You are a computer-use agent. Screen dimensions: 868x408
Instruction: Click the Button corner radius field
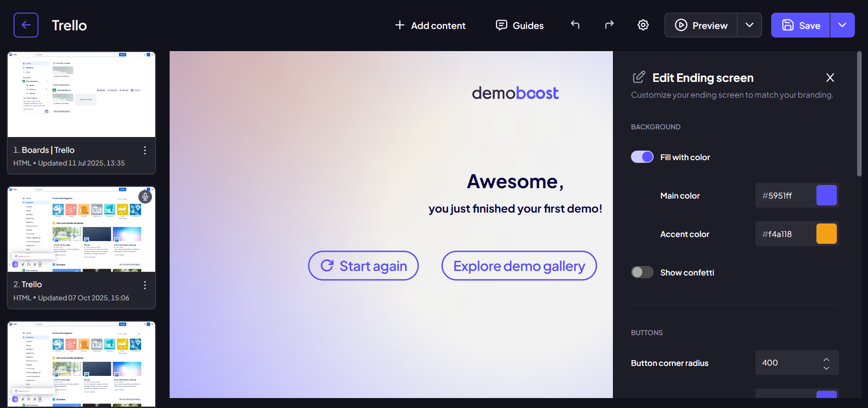click(797, 363)
